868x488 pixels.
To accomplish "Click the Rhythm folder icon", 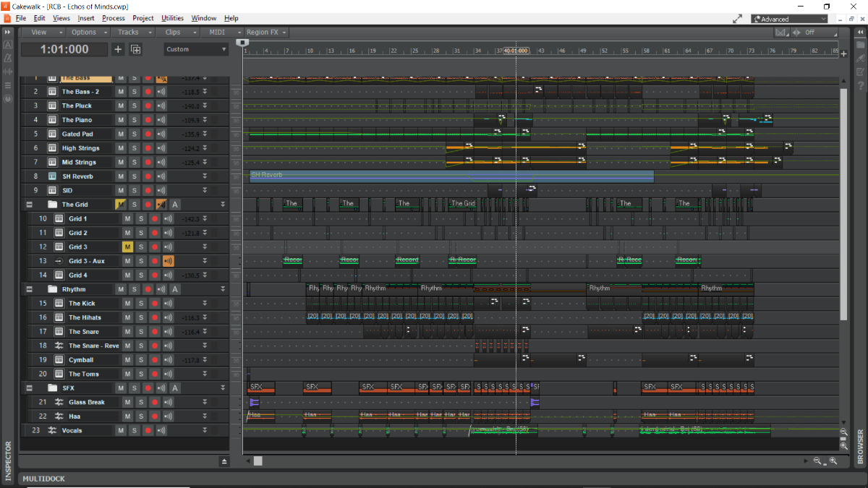I will click(x=52, y=289).
